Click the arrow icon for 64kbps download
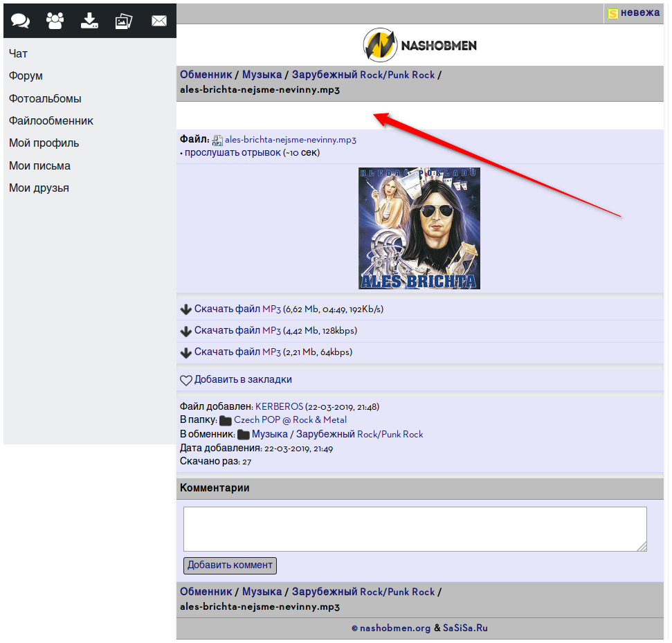The width and height of the screenshot is (672, 643). 185,352
